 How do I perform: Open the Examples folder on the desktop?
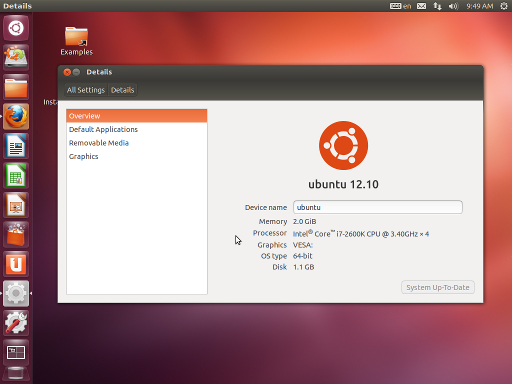[x=77, y=41]
